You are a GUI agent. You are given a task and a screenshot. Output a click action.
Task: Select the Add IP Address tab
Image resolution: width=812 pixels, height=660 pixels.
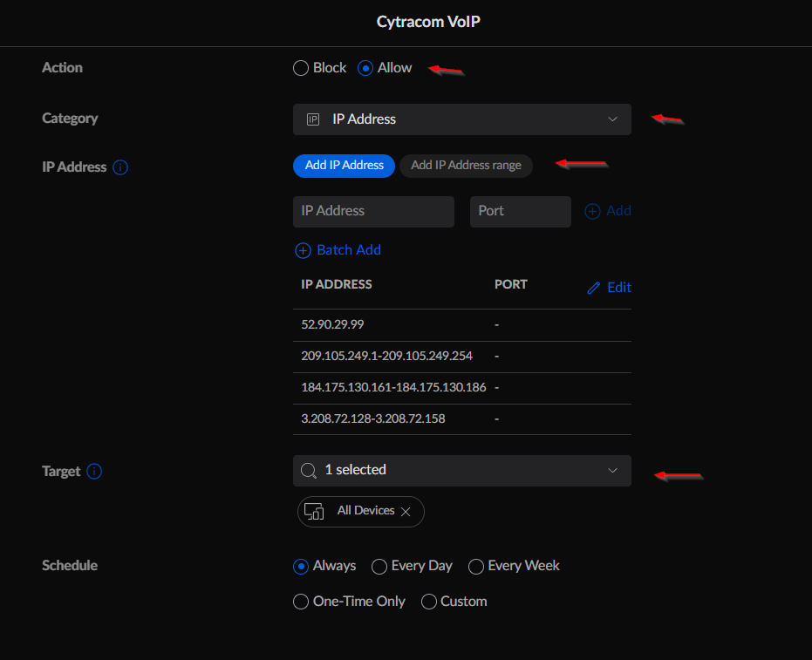pyautogui.click(x=344, y=166)
